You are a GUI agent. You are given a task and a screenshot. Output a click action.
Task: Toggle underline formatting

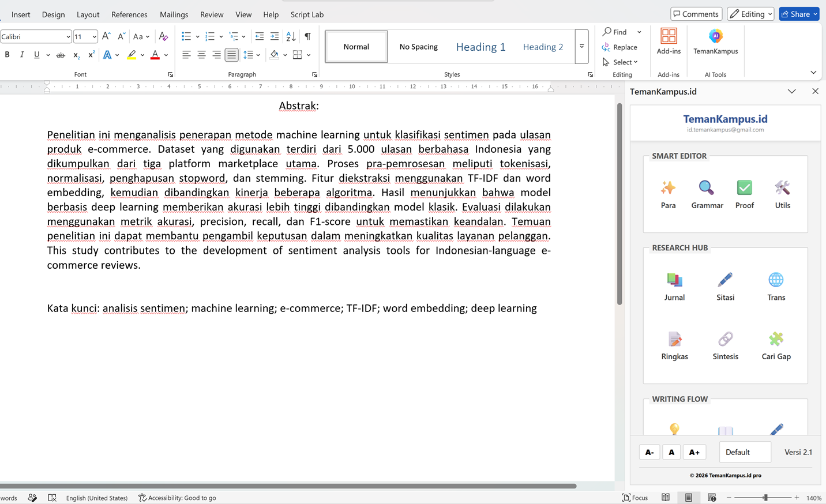pyautogui.click(x=37, y=55)
